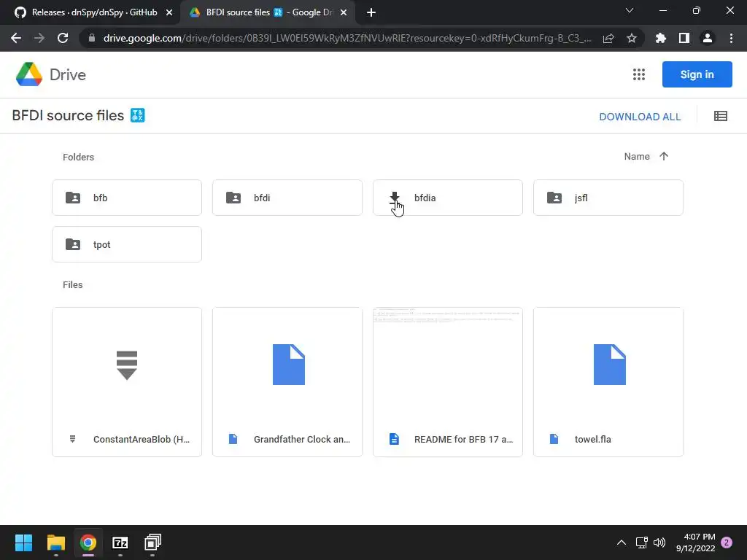
Task: Close the BFDI source files tab
Action: (x=344, y=12)
